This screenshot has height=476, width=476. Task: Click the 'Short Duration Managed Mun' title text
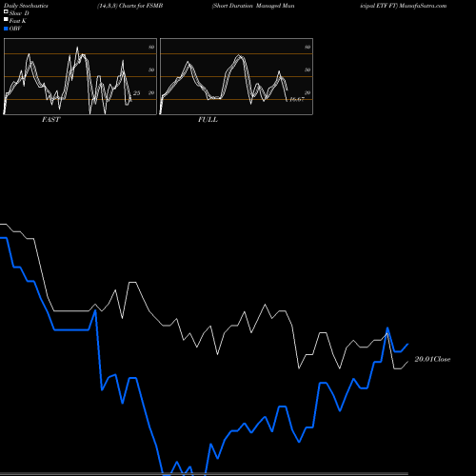pos(253,6)
